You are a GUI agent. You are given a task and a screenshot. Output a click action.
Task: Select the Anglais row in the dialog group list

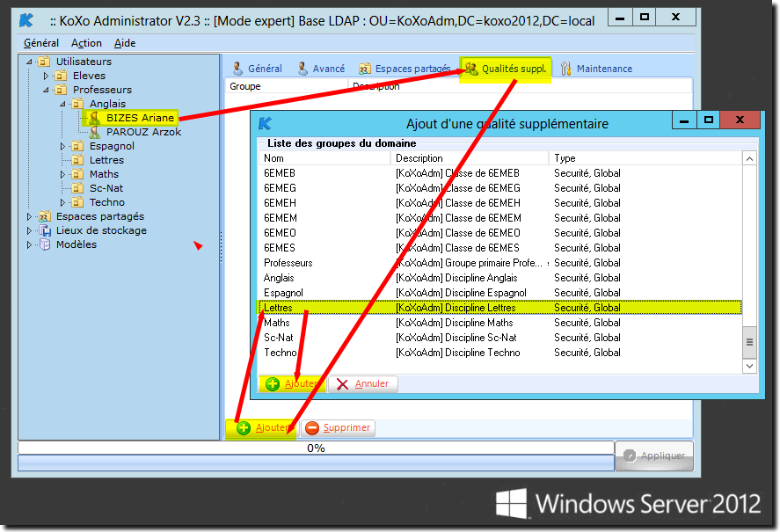coord(500,278)
